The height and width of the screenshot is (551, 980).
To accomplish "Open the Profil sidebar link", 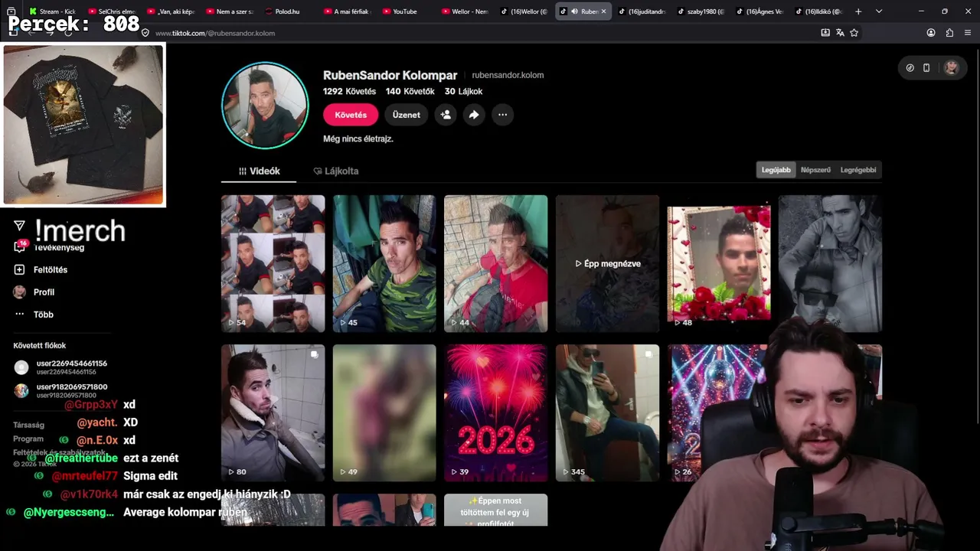I will [44, 292].
